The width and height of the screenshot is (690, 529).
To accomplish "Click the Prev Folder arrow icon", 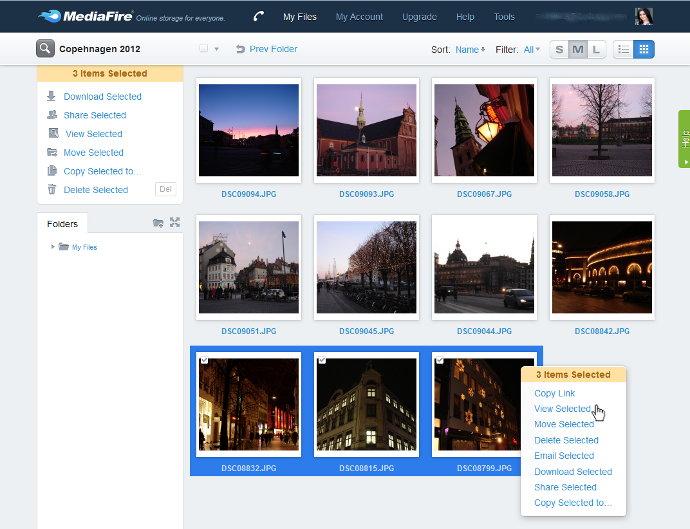I will pos(240,49).
